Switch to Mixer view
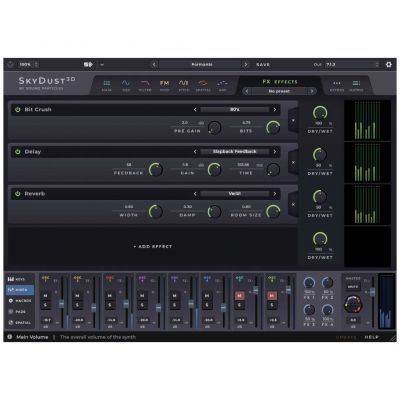Image resolution: width=400 pixels, height=400 pixels. (x=20, y=290)
